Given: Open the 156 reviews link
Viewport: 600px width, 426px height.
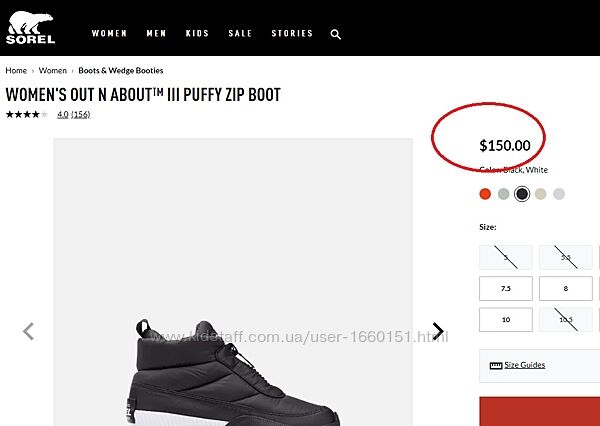Looking at the screenshot, I should [x=80, y=115].
